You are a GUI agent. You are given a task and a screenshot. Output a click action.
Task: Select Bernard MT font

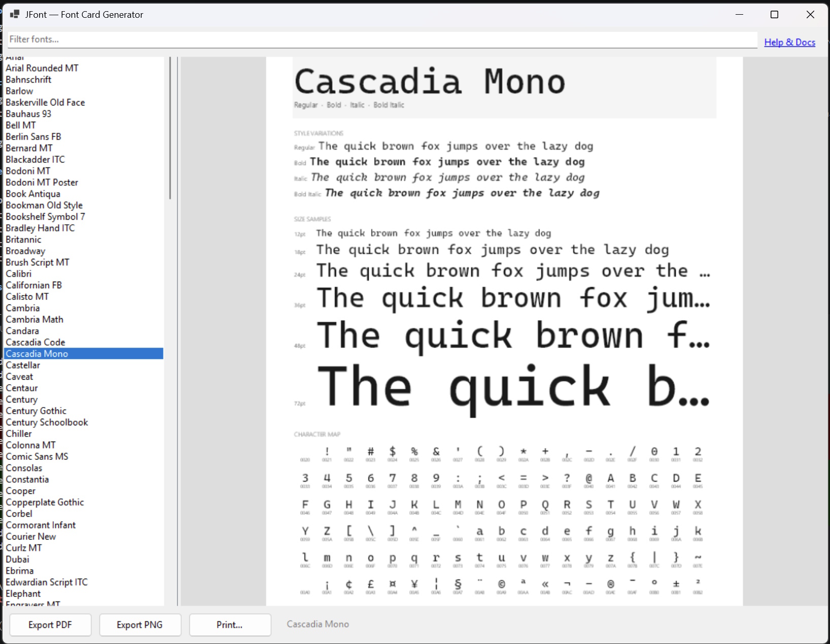coord(84,148)
